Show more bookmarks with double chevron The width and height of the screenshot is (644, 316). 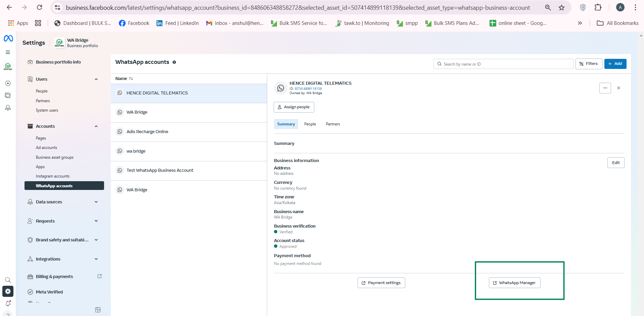point(580,23)
